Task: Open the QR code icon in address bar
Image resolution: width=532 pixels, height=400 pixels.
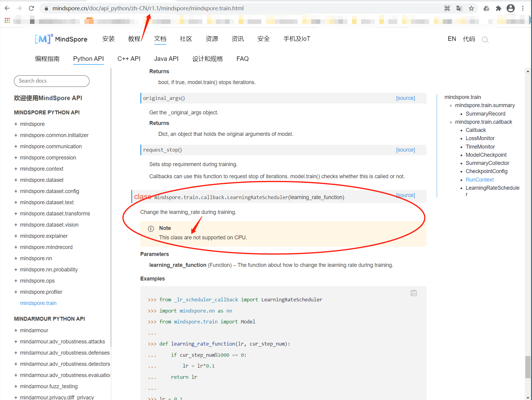Action: click(x=447, y=8)
